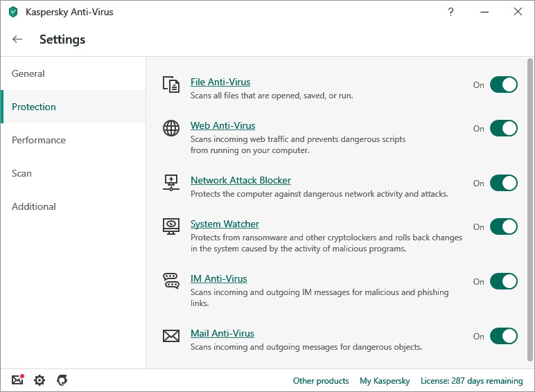Screen dimensions: 535x392
Task: Click the Web Anti-Virus globe icon
Action: [170, 128]
